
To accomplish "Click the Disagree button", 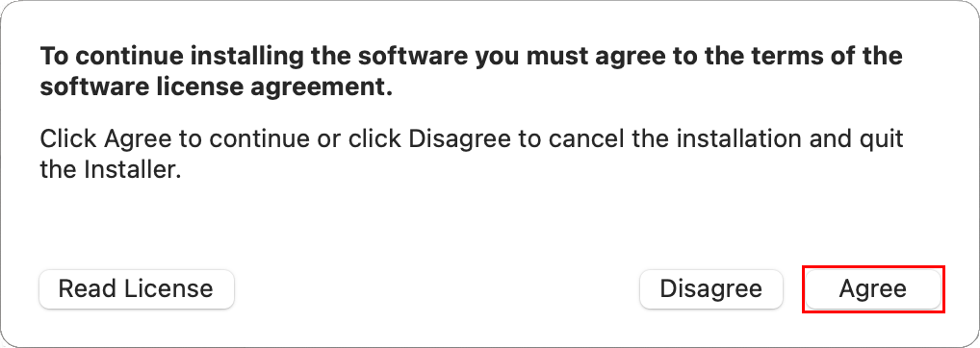I will [x=711, y=288].
